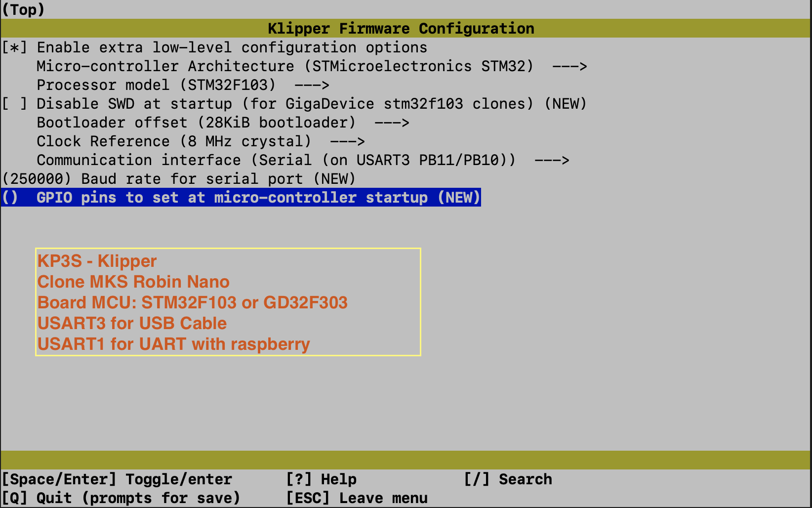Screen dimensions: 812x508
Task: Click the [/] Search hint
Action: pyautogui.click(x=508, y=479)
